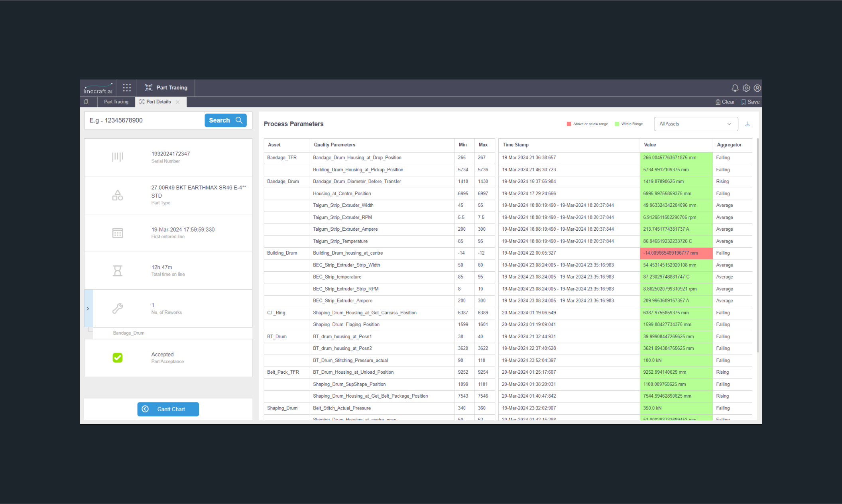Click the Quality Parameters column header
This screenshot has height=504, width=842.
[382, 145]
